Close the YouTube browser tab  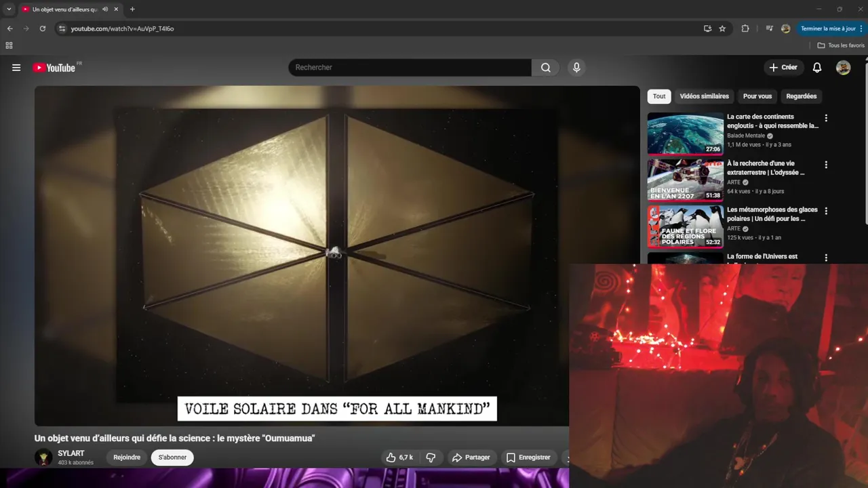click(116, 9)
